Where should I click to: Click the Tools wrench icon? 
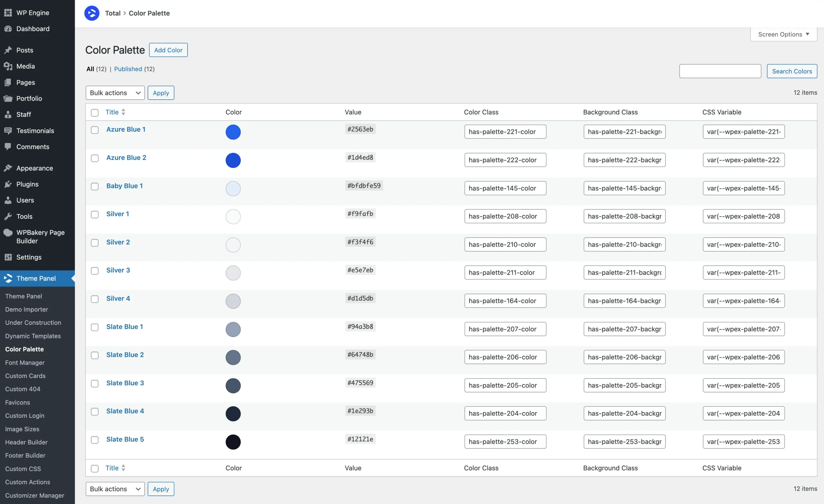[8, 216]
